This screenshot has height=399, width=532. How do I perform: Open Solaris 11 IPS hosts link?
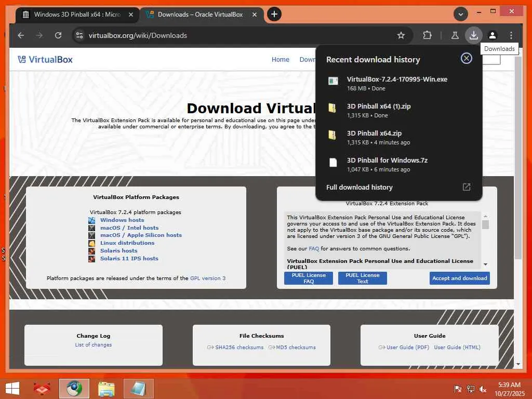129,259
